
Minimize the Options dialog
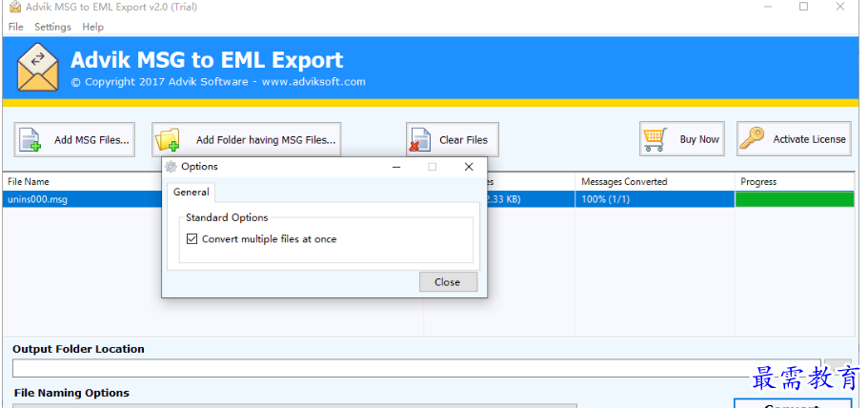pyautogui.click(x=396, y=167)
